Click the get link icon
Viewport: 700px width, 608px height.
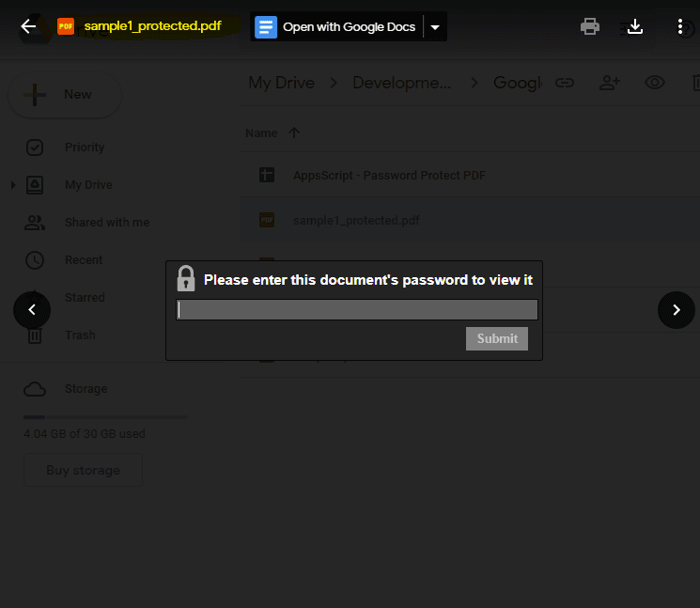pos(565,83)
